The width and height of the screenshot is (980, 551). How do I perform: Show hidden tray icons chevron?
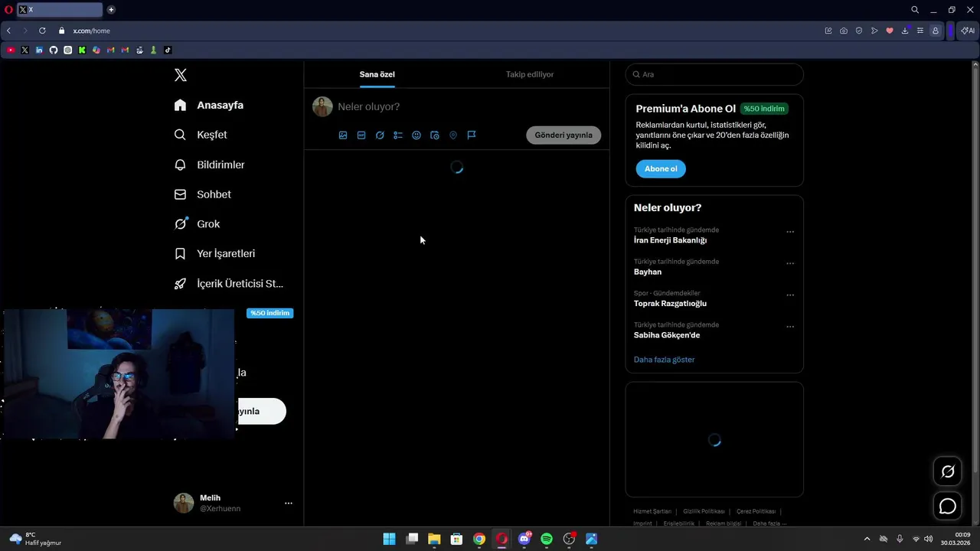[867, 539]
